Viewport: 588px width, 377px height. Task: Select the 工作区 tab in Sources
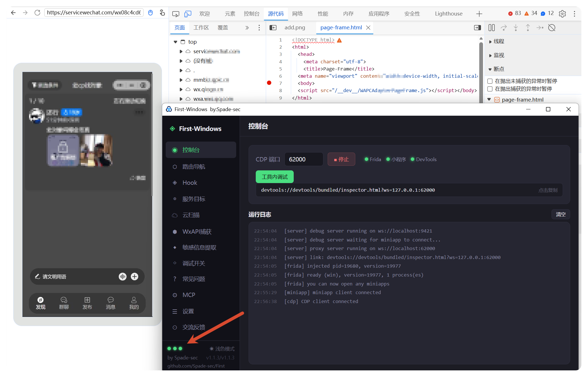pyautogui.click(x=201, y=28)
